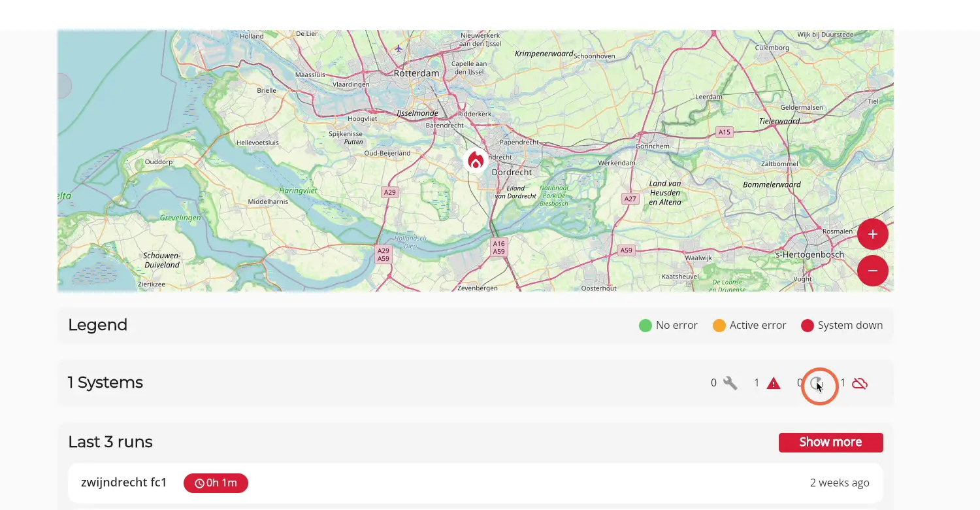Click the "Last 3 runs" heading
This screenshot has width=980, height=510.
110,442
